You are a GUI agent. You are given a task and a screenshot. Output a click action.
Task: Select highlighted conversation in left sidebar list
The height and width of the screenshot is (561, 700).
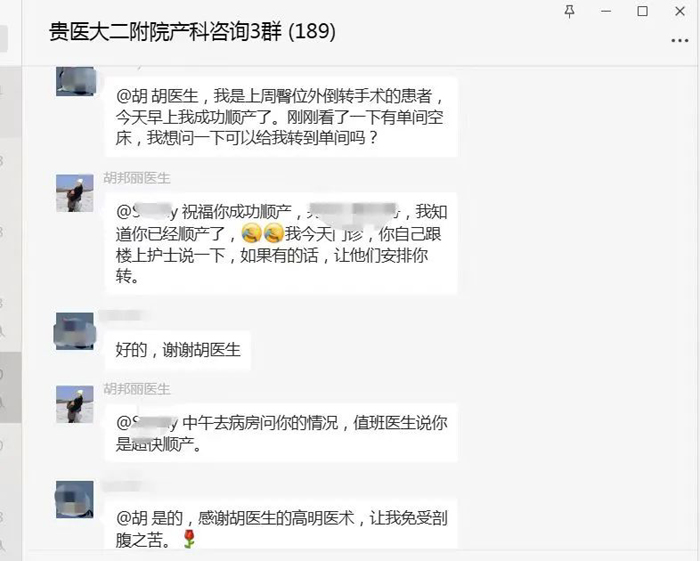point(11,387)
